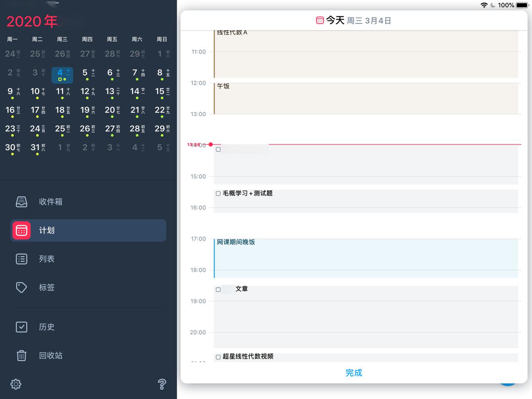Tap the 今天 header title

pos(335,20)
